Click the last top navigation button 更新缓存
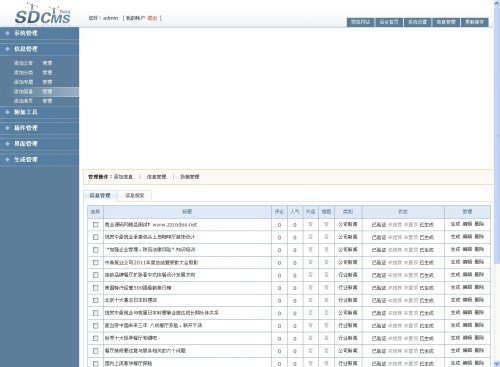This screenshot has height=367, width=500. [475, 22]
